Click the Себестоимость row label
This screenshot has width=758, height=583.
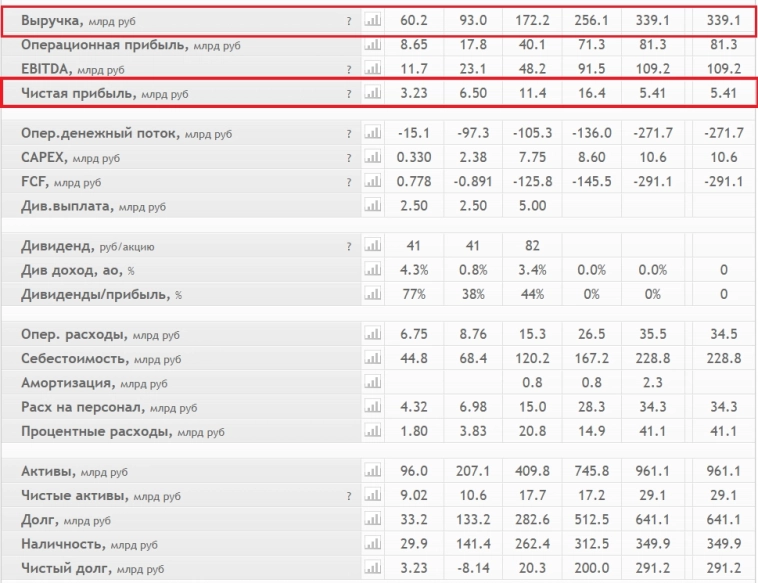(101, 359)
